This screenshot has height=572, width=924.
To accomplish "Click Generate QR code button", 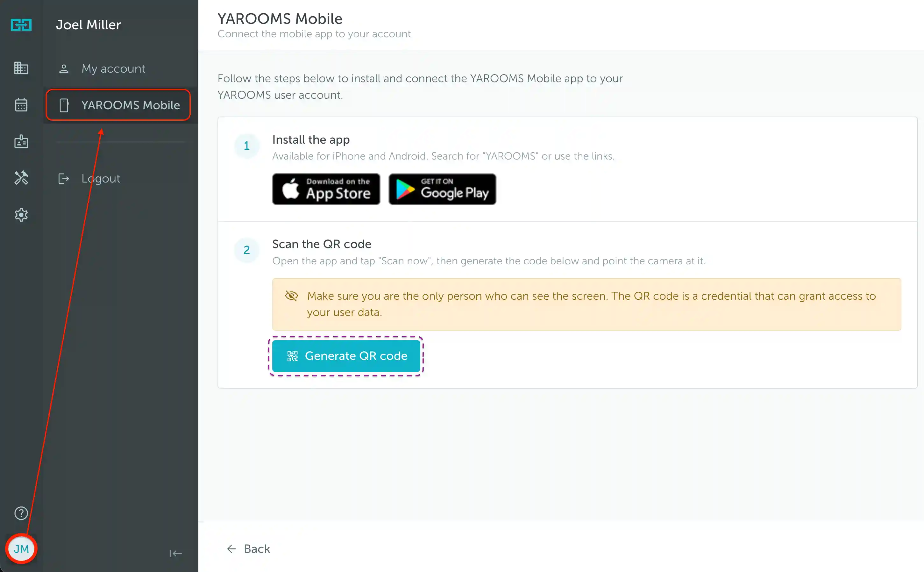I will click(x=346, y=356).
